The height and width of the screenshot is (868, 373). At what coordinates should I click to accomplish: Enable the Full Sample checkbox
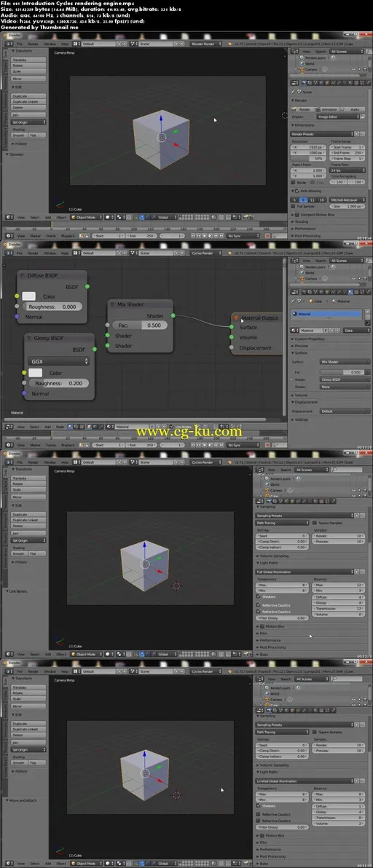tap(294, 206)
